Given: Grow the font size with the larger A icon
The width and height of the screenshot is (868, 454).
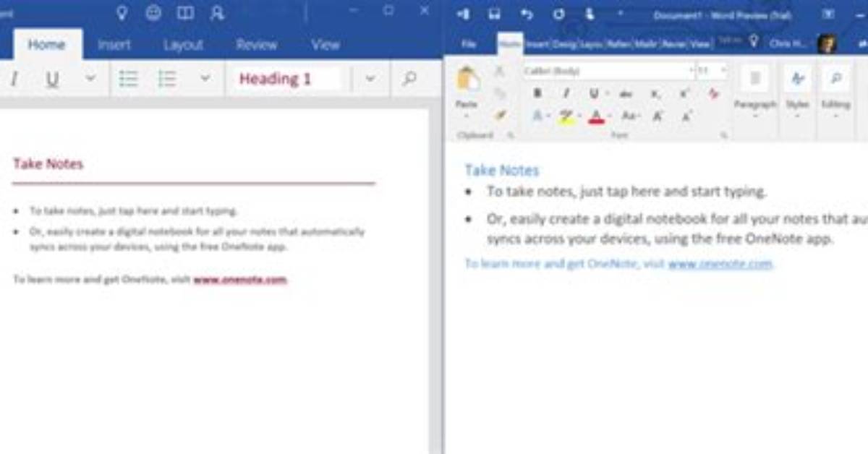Looking at the screenshot, I should tap(658, 116).
